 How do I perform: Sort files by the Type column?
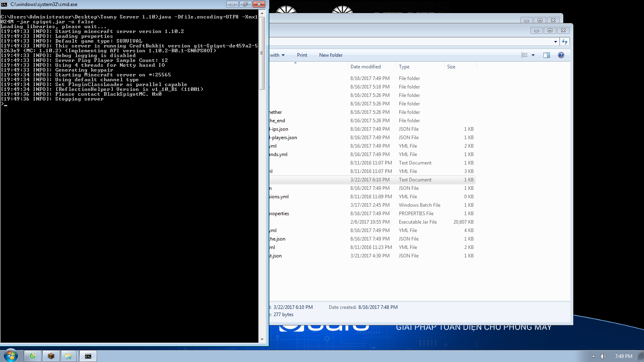404,67
